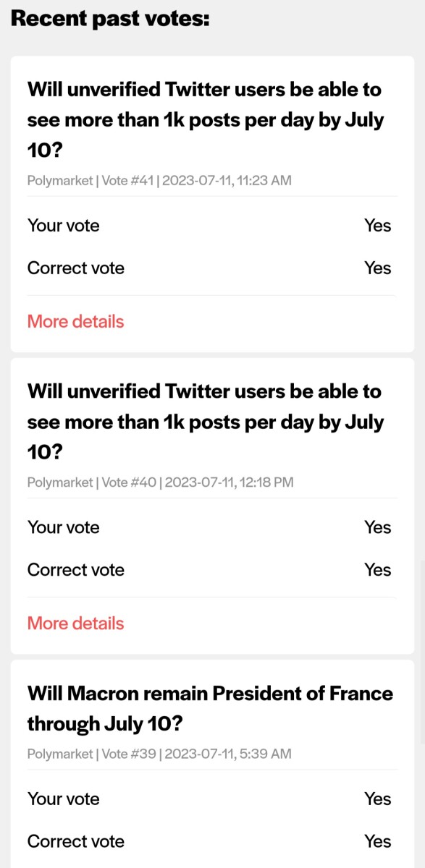Select the Vote #41 Twitter posts question title
425x868 pixels.
206,120
